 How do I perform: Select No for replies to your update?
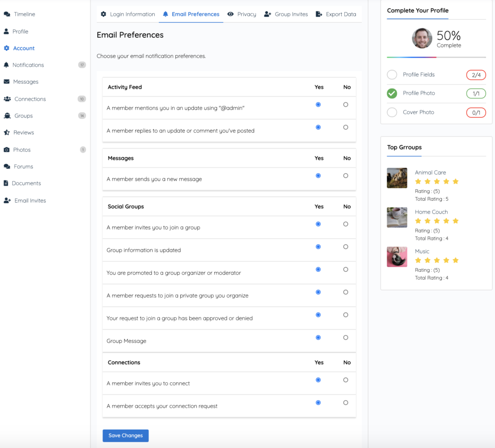click(x=346, y=127)
